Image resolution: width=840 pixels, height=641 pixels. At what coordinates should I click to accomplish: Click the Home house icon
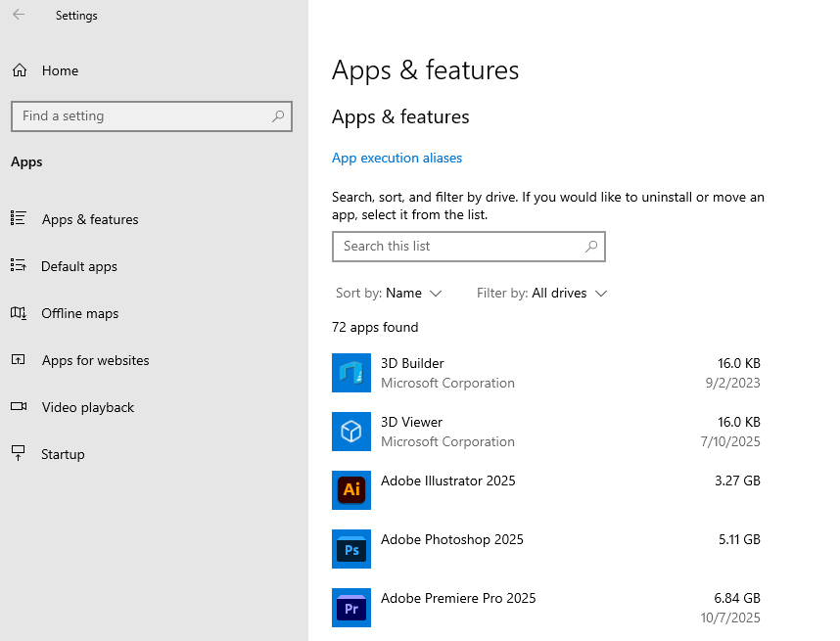18,69
